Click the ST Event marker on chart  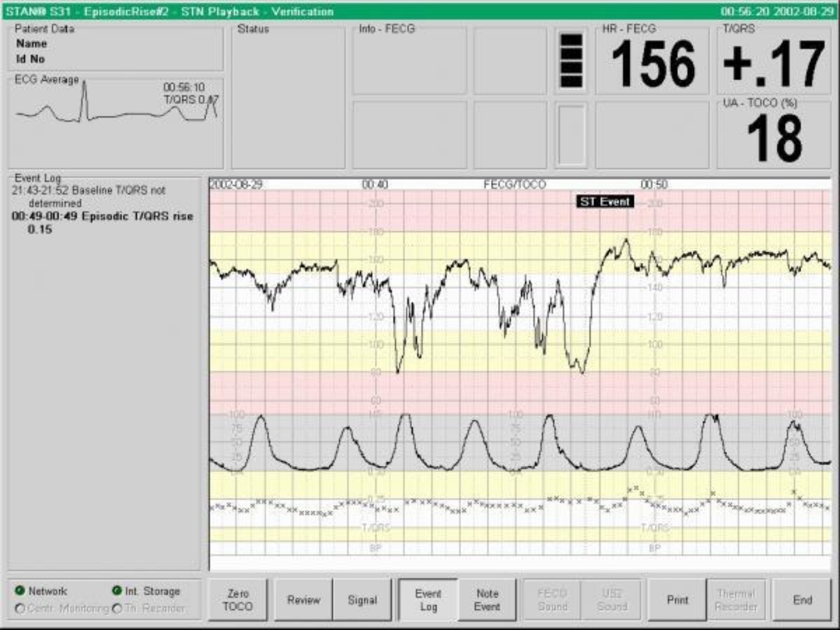(605, 202)
